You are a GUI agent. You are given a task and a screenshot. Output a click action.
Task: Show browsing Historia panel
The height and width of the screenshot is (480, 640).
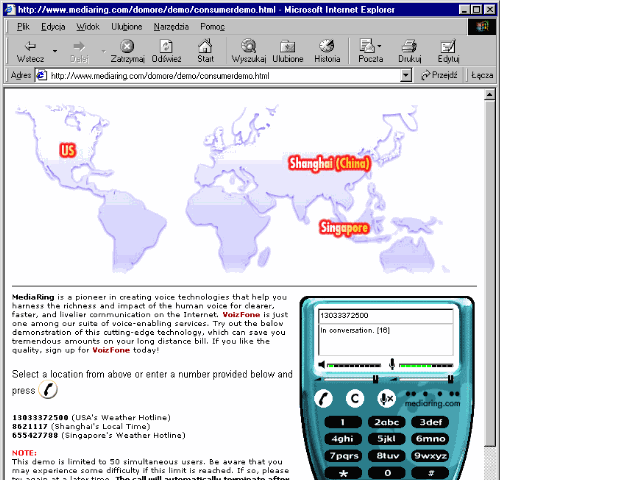[327, 51]
